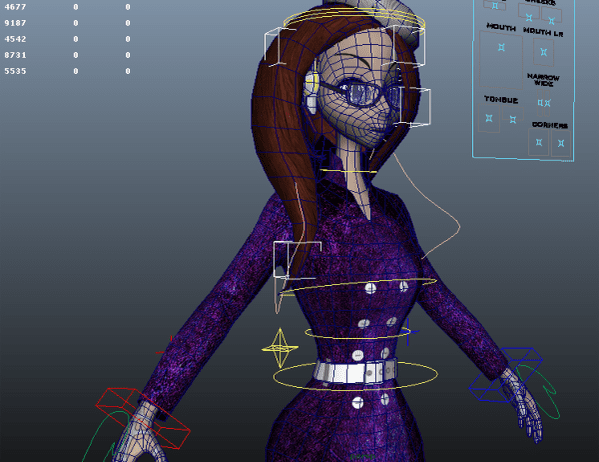Select the yellow chest ring controller

click(x=358, y=287)
